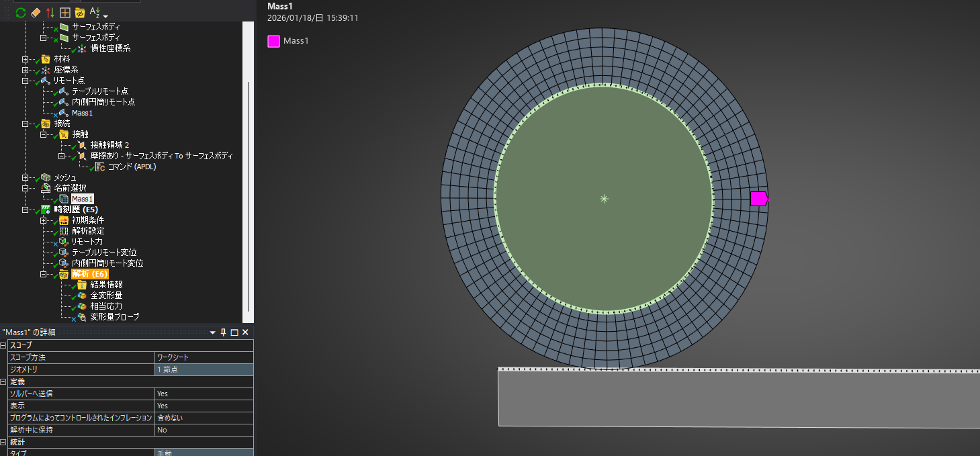Select the 接触 contacts folder icon
Image resolution: width=980 pixels, height=456 pixels.
point(64,134)
